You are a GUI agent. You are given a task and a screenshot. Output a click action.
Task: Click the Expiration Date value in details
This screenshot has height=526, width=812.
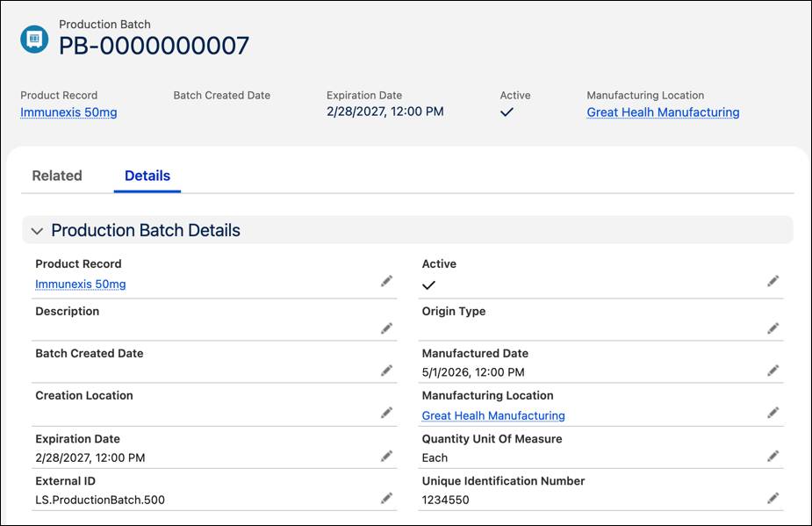(x=90, y=458)
